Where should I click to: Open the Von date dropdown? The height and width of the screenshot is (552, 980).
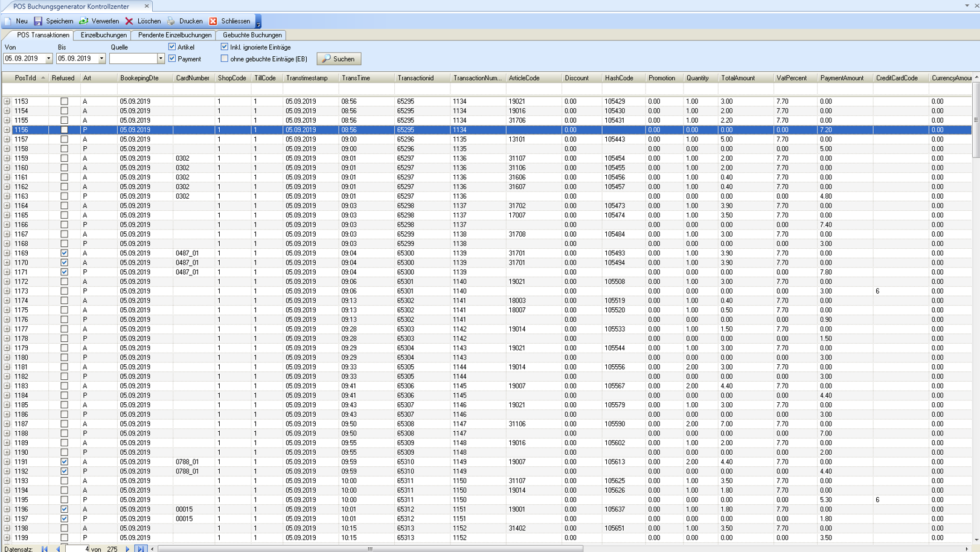(49, 59)
